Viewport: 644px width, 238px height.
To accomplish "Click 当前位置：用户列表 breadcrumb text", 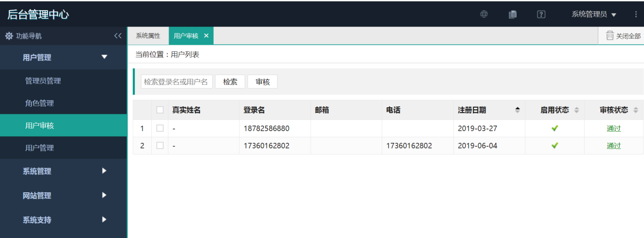I will tap(167, 54).
